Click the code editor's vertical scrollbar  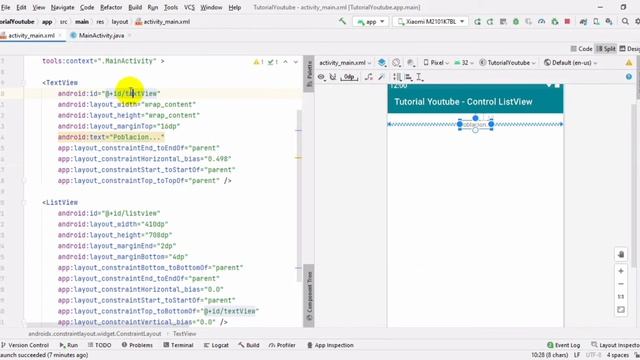[299, 195]
